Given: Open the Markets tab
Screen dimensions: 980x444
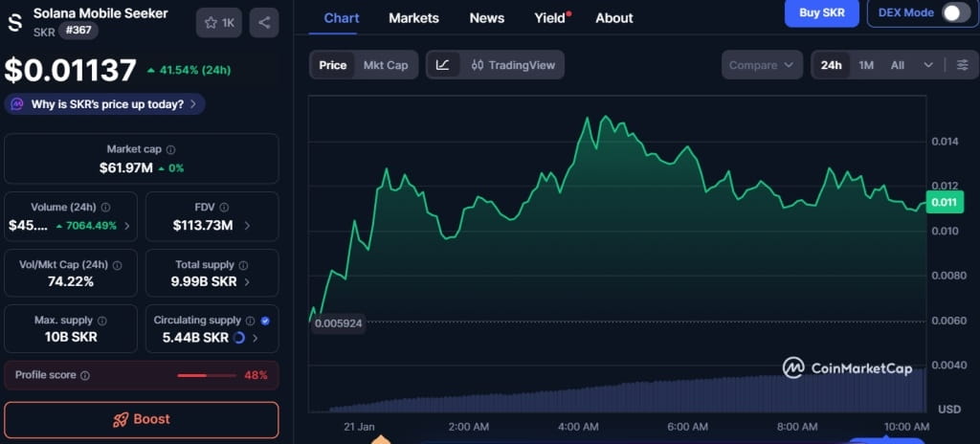Looking at the screenshot, I should pyautogui.click(x=413, y=18).
